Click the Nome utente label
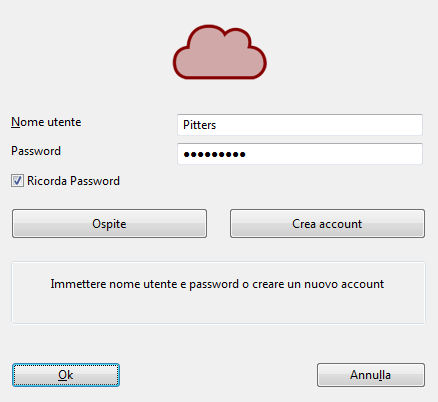438x402 pixels. tap(46, 122)
